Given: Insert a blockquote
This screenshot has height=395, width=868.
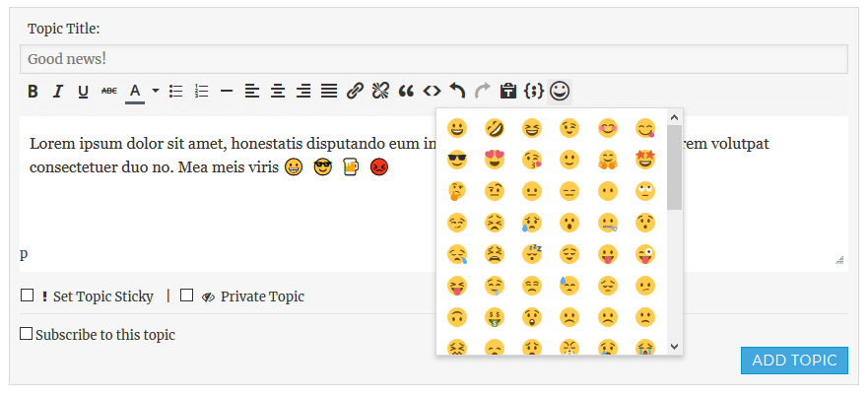Looking at the screenshot, I should 406,92.
